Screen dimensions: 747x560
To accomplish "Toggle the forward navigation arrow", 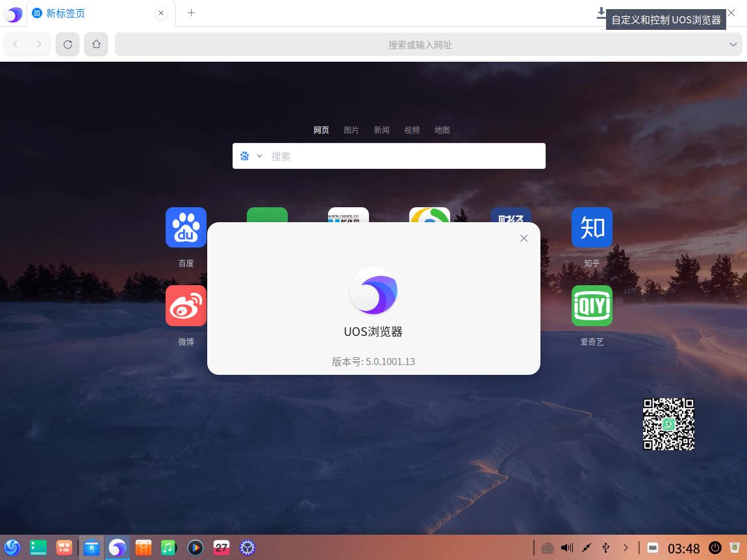I will point(39,44).
